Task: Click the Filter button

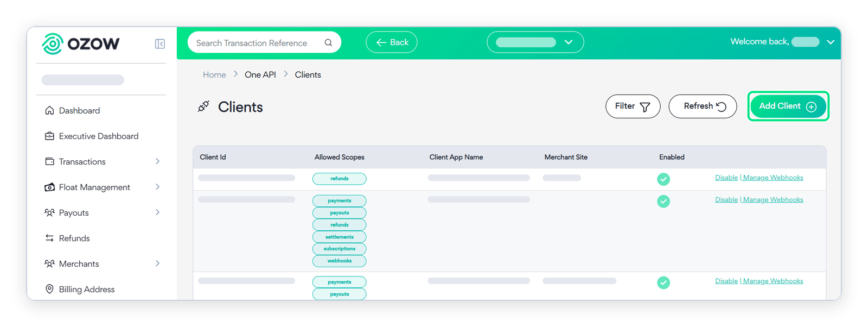Action: click(x=633, y=106)
